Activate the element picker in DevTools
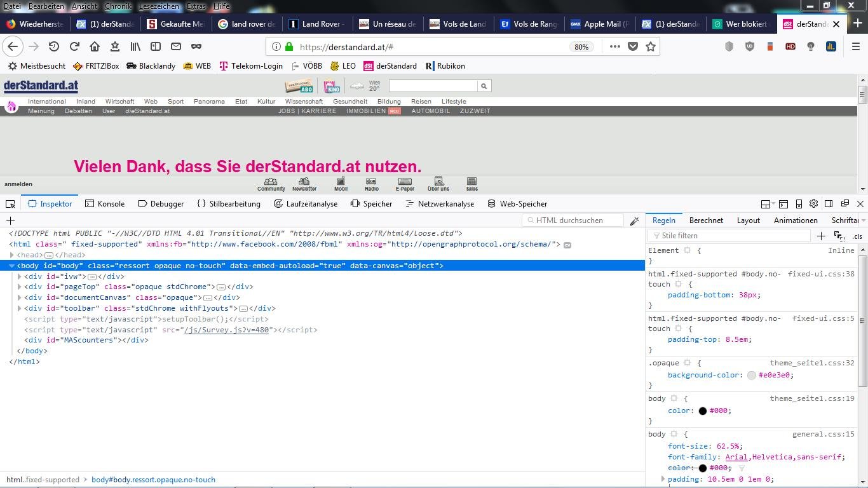Image resolution: width=868 pixels, height=488 pixels. tap(10, 204)
